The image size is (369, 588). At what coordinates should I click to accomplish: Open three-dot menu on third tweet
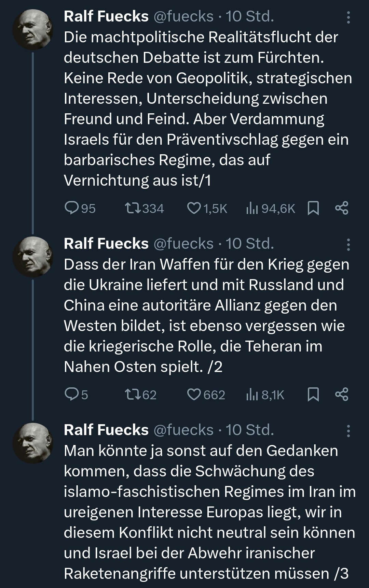point(348,431)
